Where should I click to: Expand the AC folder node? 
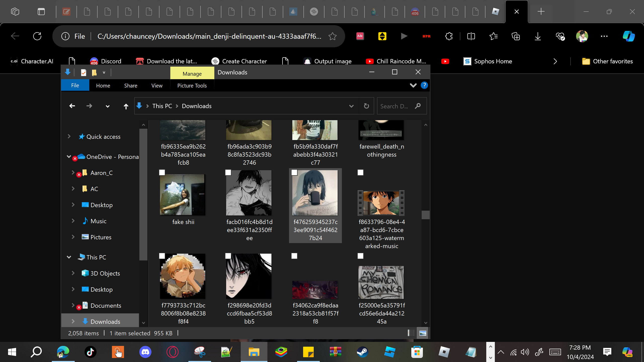pyautogui.click(x=73, y=189)
